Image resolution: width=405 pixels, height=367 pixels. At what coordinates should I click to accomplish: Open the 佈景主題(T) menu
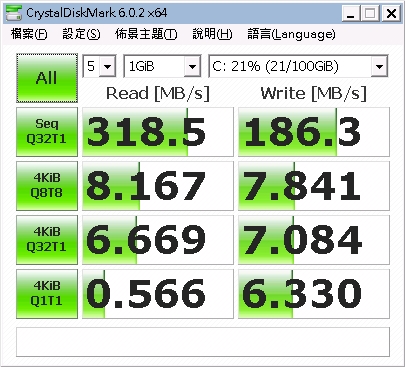[146, 34]
